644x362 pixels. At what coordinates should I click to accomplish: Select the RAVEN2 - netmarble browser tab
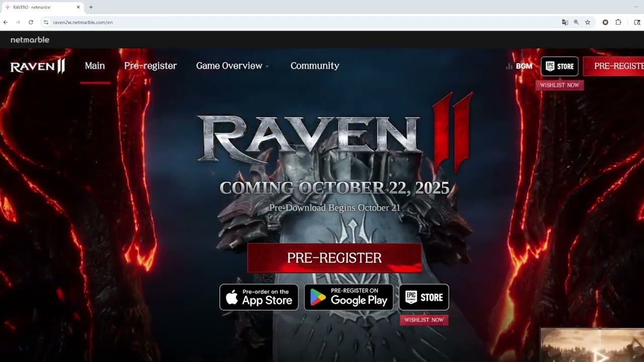(x=42, y=7)
